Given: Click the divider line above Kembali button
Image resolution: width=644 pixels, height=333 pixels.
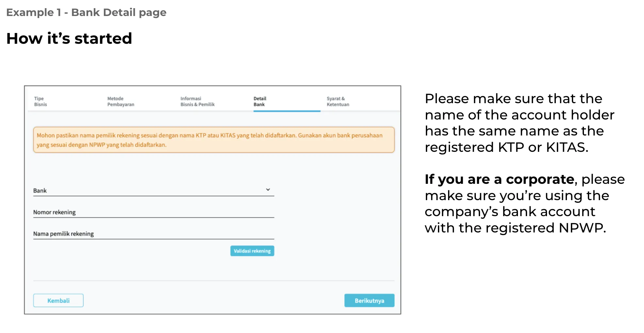Looking at the screenshot, I should pos(214,280).
